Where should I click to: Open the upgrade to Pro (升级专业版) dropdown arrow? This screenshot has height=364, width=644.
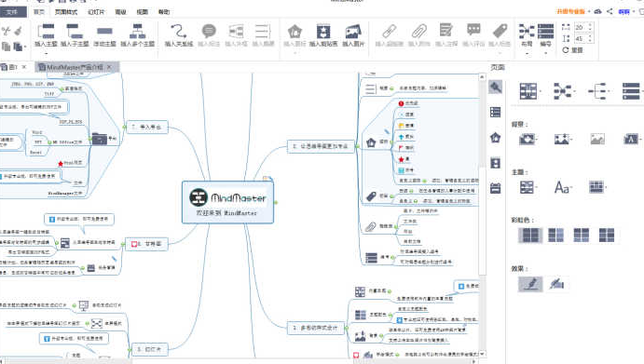(589, 11)
